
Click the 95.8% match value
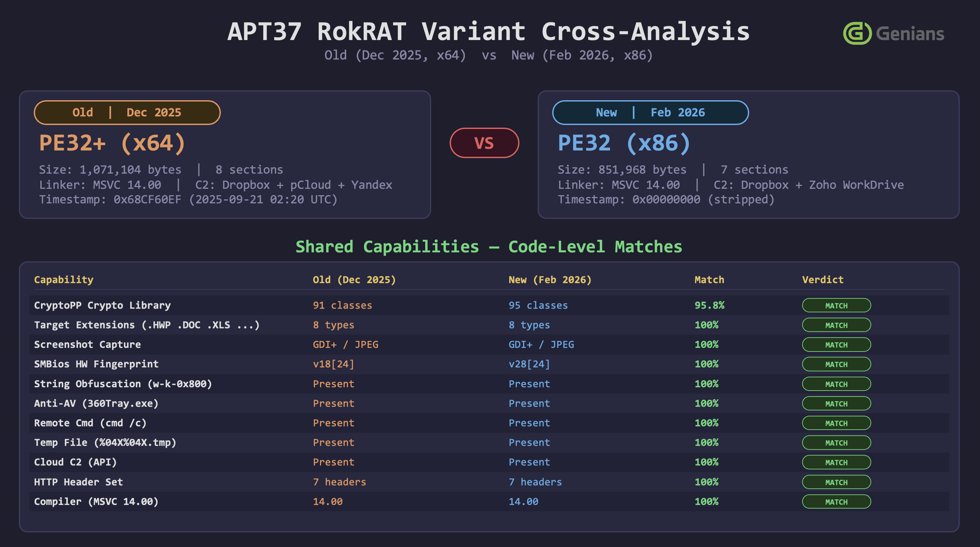[x=709, y=305]
